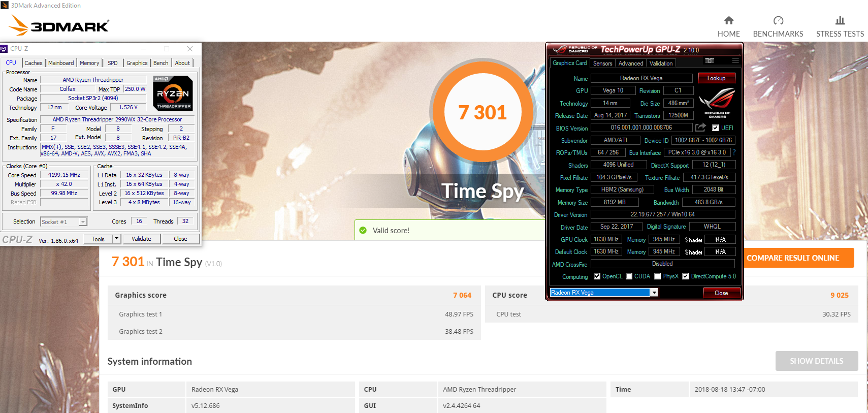This screenshot has height=413, width=868.
Task: Click the green Valid score checkmark icon
Action: coord(363,230)
